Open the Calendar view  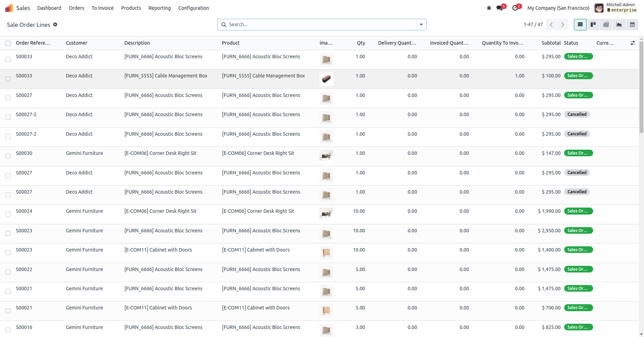point(632,24)
